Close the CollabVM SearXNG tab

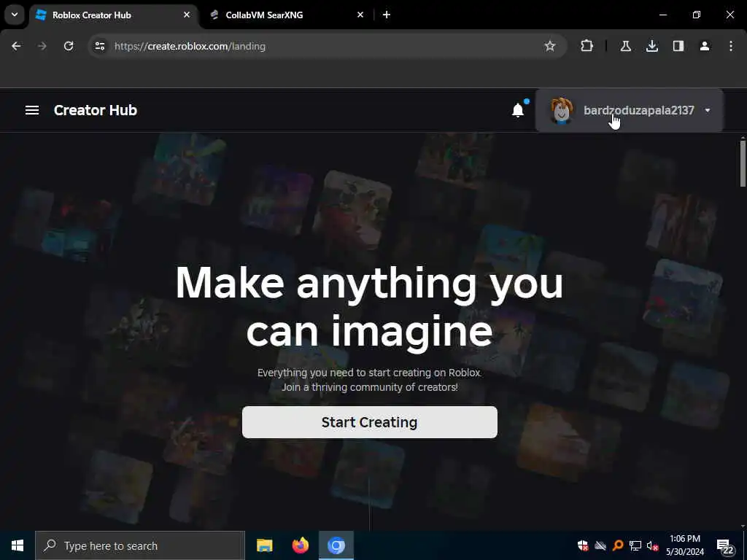tap(360, 15)
